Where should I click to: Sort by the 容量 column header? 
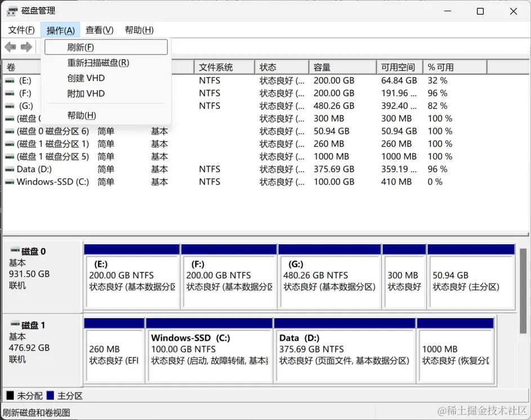(x=342, y=67)
